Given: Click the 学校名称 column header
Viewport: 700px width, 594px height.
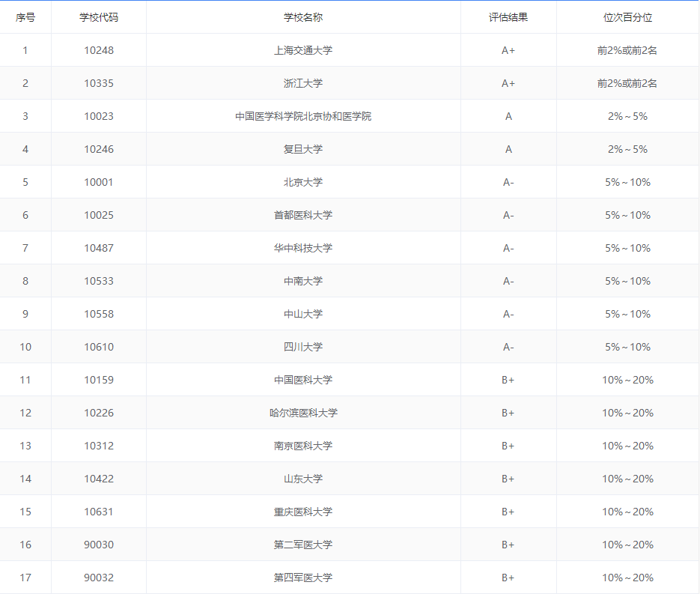Looking at the screenshot, I should coord(303,17).
